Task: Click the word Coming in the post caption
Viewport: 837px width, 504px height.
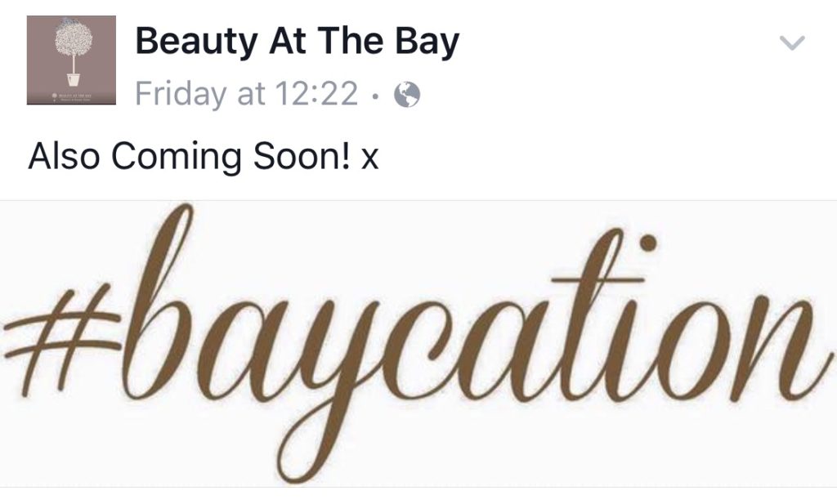Action: tap(177, 157)
